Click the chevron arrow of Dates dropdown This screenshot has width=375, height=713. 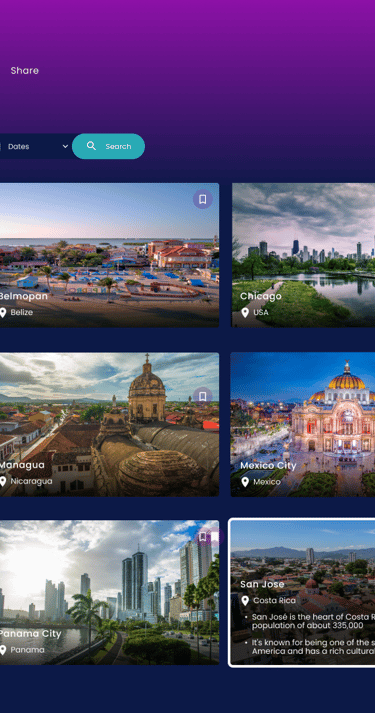[65, 146]
